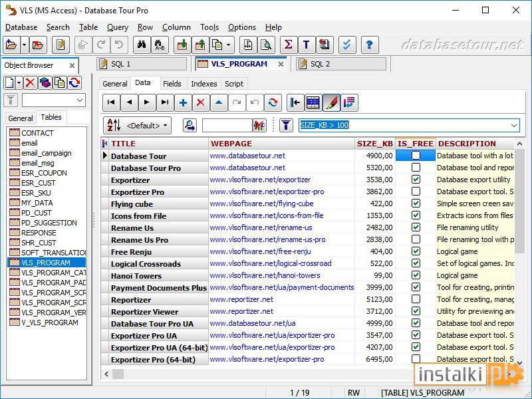The image size is (532, 399).
Task: Click the print preview magnifier icon
Action: (266, 45)
